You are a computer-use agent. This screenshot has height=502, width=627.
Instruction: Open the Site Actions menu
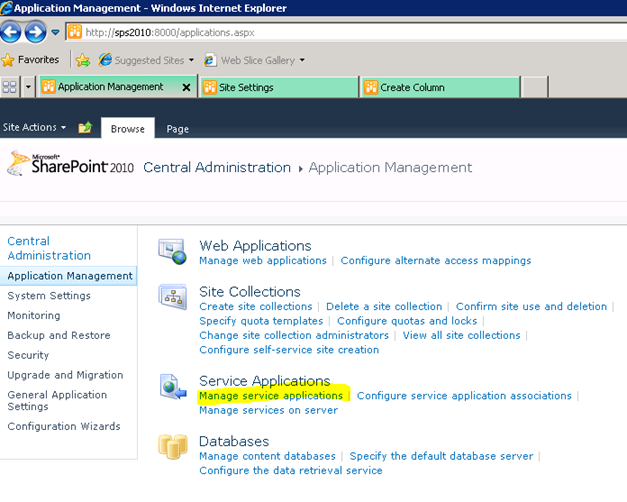(34, 127)
